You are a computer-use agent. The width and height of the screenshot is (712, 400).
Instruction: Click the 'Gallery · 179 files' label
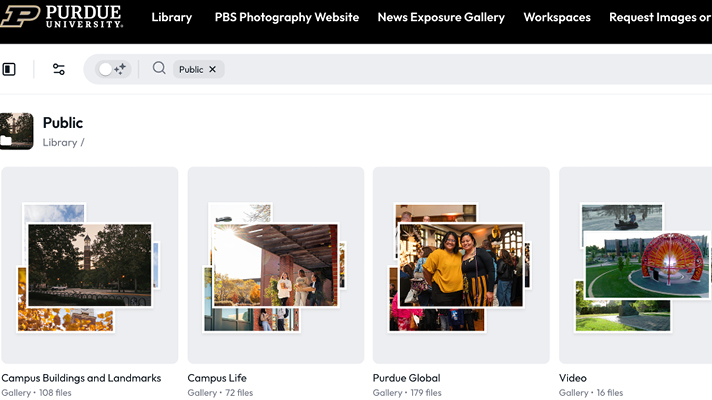click(x=407, y=393)
